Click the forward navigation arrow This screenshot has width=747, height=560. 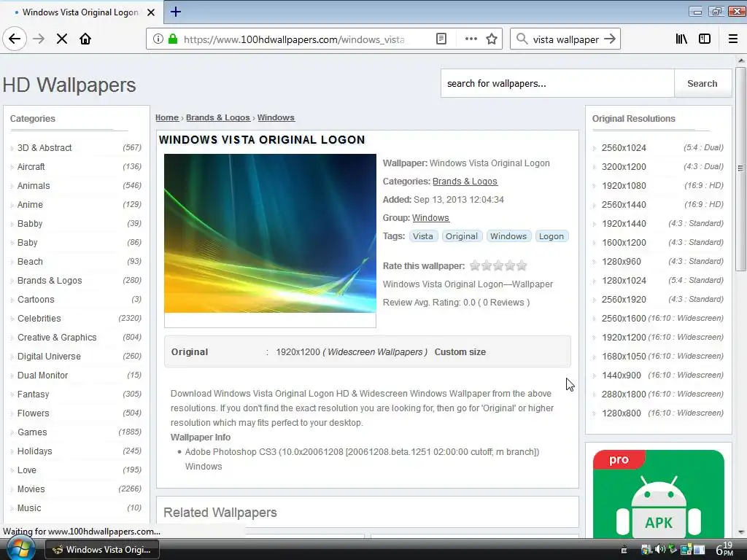click(x=39, y=39)
